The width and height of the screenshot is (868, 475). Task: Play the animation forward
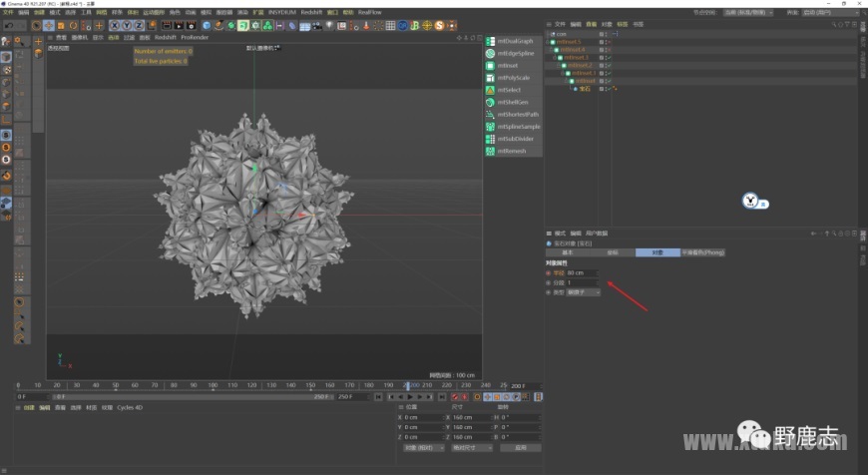tap(410, 396)
